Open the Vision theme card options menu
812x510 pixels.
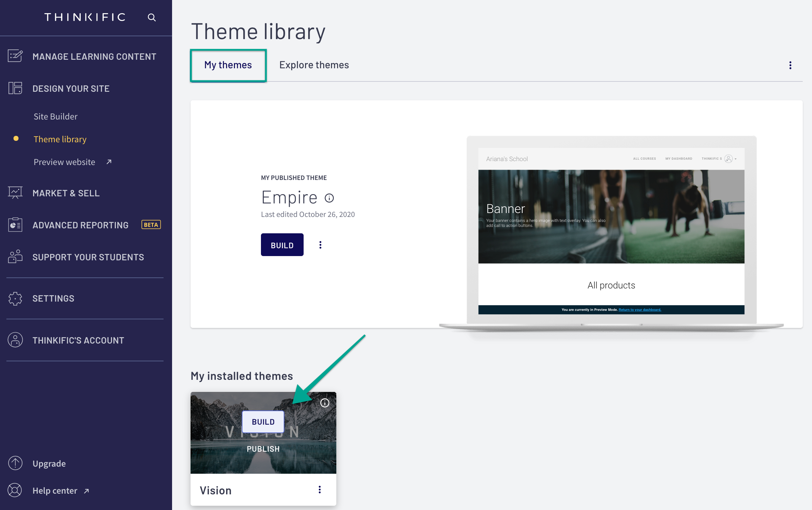coord(320,490)
